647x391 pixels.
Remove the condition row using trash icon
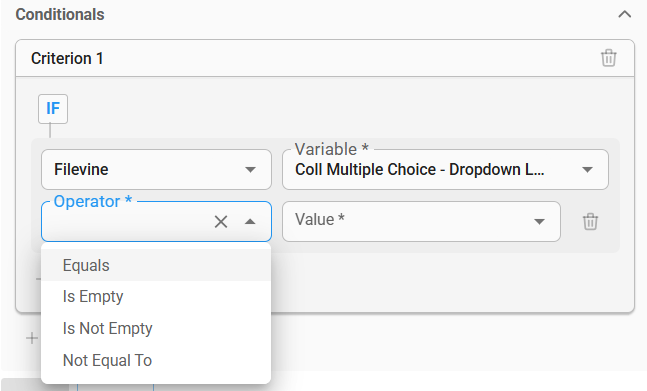pyautogui.click(x=590, y=221)
